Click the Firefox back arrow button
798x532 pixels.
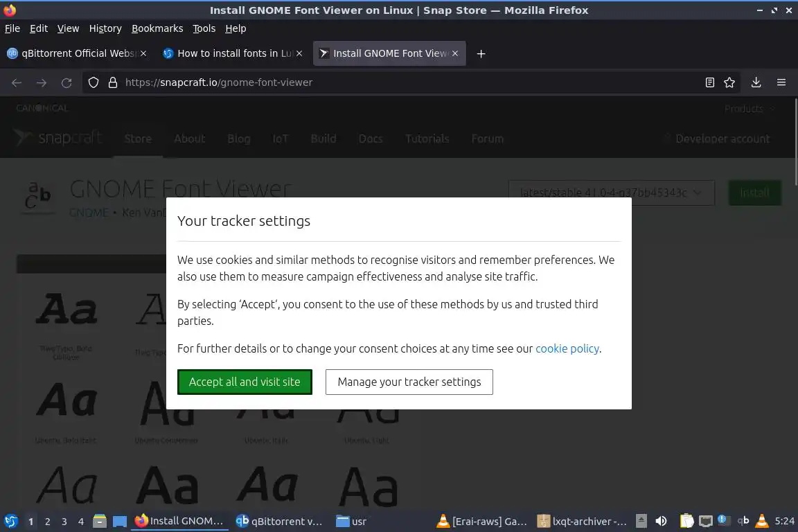(17, 82)
